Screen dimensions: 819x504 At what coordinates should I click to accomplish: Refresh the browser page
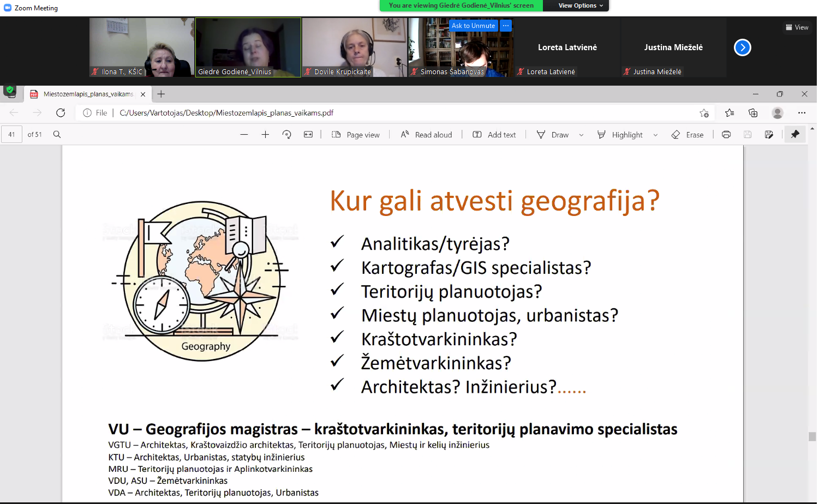pyautogui.click(x=61, y=113)
